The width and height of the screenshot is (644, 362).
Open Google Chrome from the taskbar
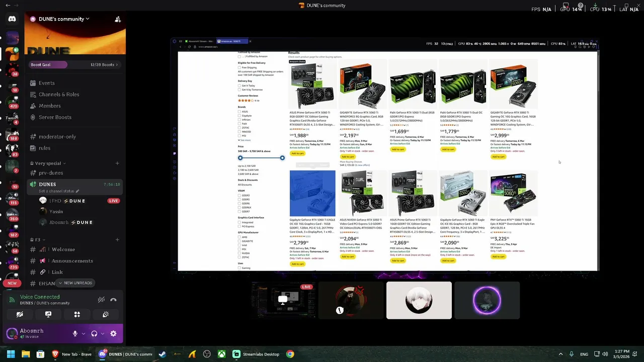290,354
